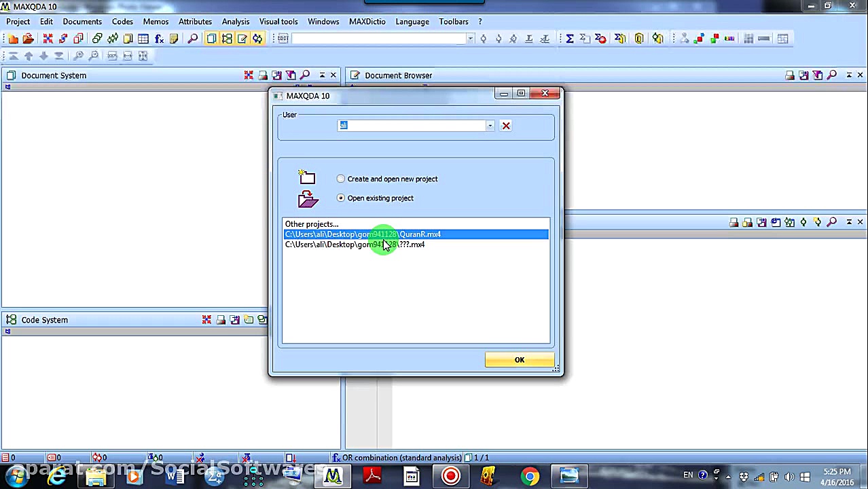This screenshot has height=489, width=868.
Task: Click the zoom in magnifier on second toolbar
Action: (78, 56)
